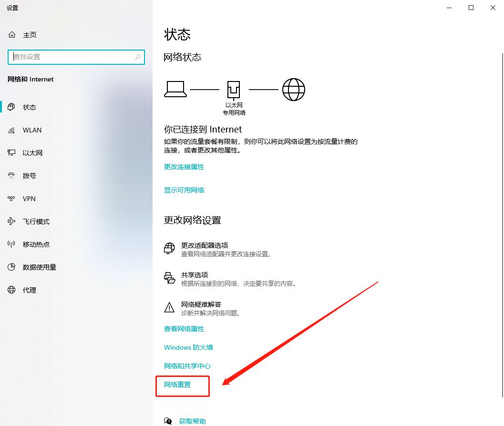Viewport: 504px width, 426px height.
Task: Run 网络疑难解答
Action: point(201,304)
